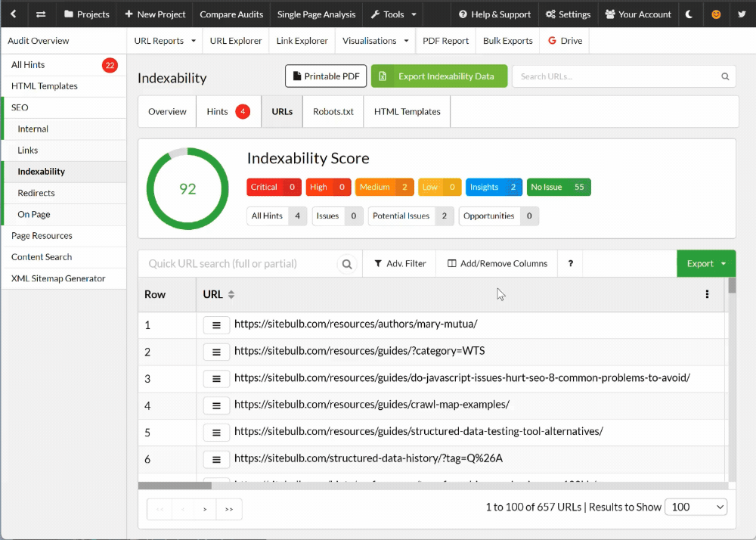
Task: Expand the green Export dropdown
Action: click(x=706, y=264)
